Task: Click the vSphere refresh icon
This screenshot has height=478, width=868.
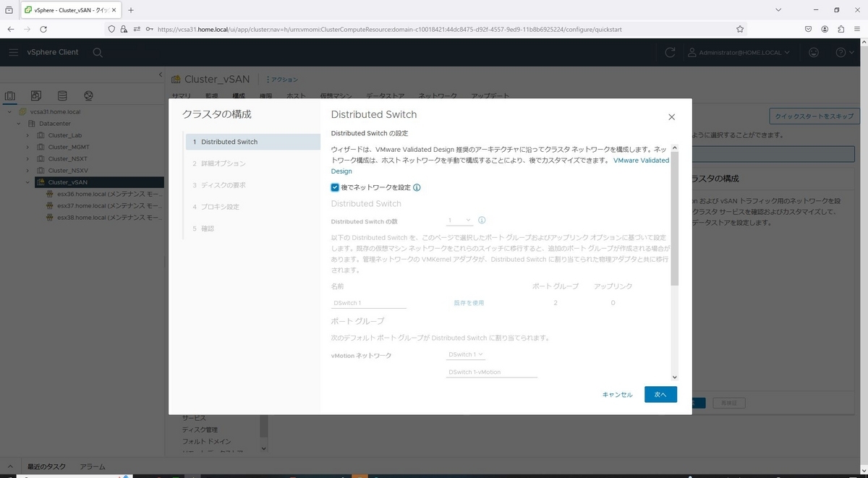Action: pyautogui.click(x=671, y=52)
